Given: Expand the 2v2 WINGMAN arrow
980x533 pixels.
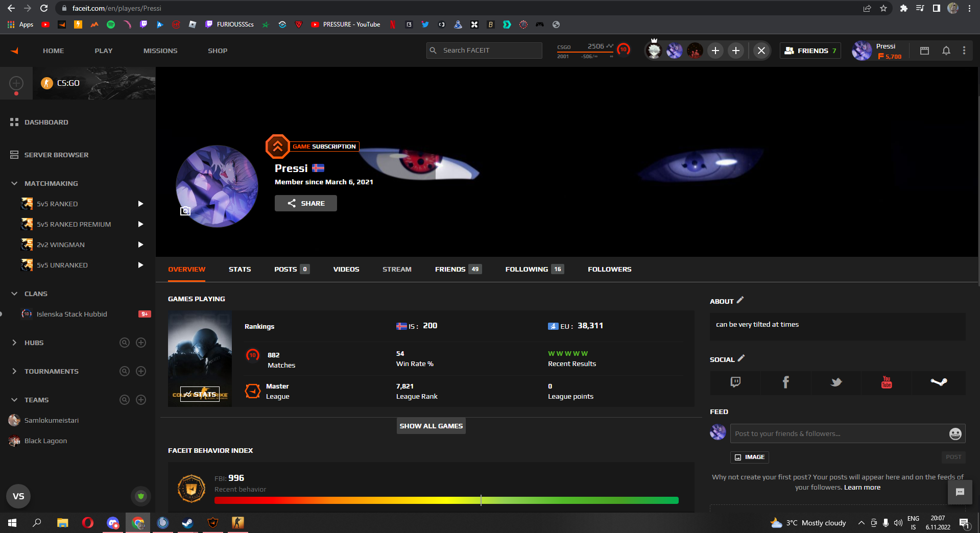Looking at the screenshot, I should [140, 245].
